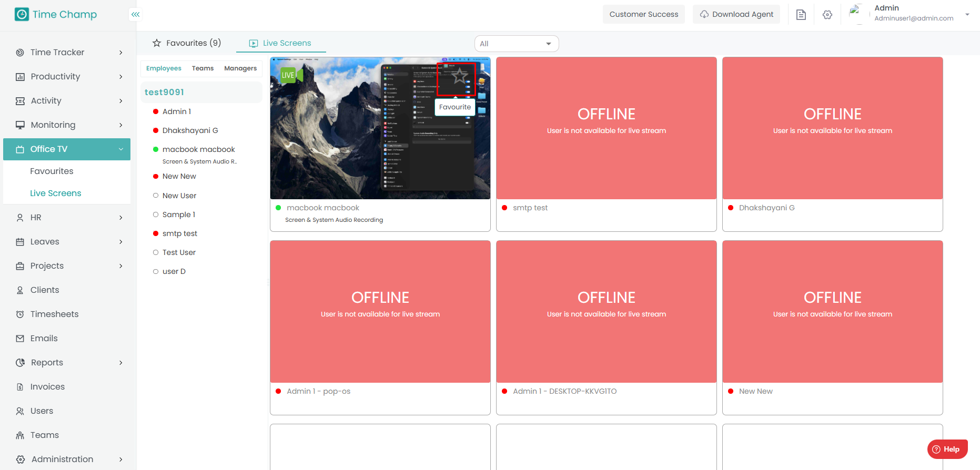Open Live Screens under Office TV
The image size is (980, 470).
point(55,193)
